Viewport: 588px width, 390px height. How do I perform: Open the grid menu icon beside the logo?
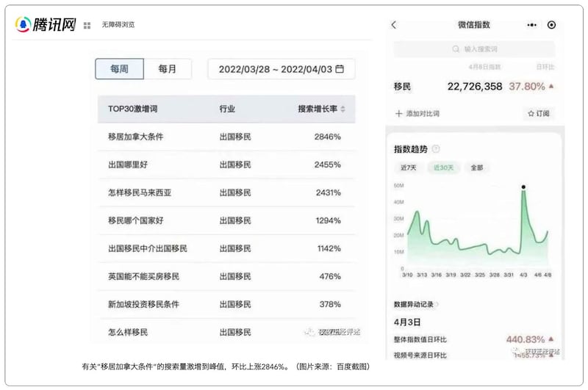pyautogui.click(x=87, y=25)
